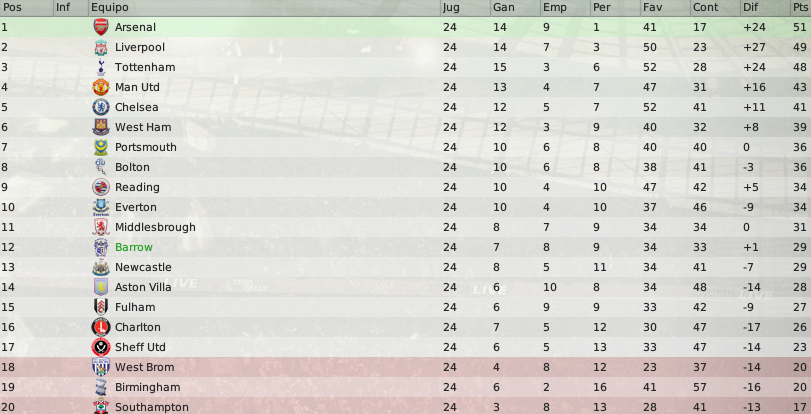
Task: Click the West Ham crest icon
Action: (101, 127)
